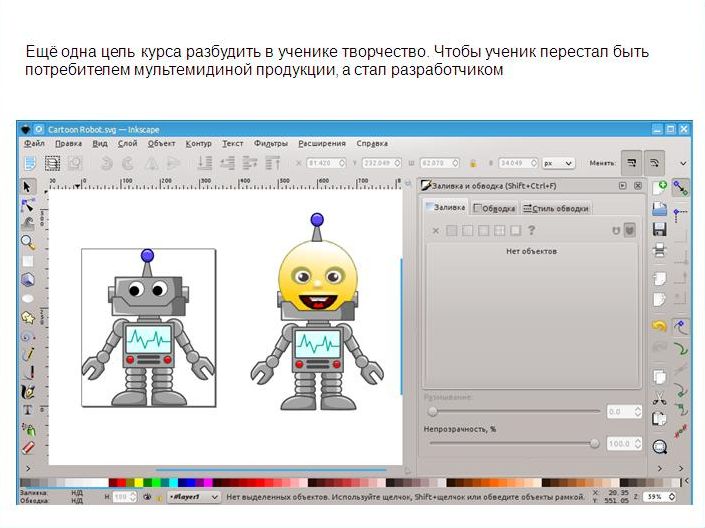The width and height of the screenshot is (705, 528).
Task: Click the Cut scissors icon
Action: (660, 398)
